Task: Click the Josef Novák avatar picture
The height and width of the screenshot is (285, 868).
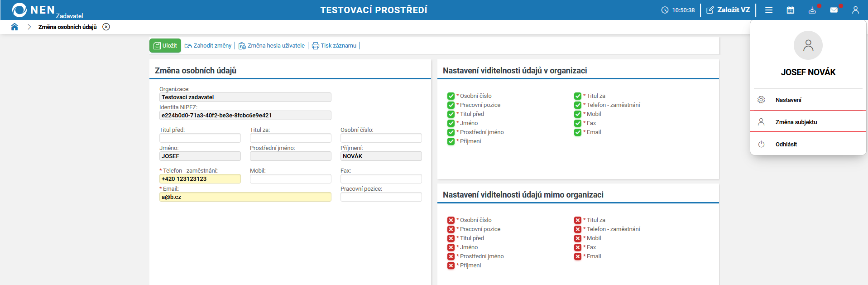Action: click(x=808, y=45)
